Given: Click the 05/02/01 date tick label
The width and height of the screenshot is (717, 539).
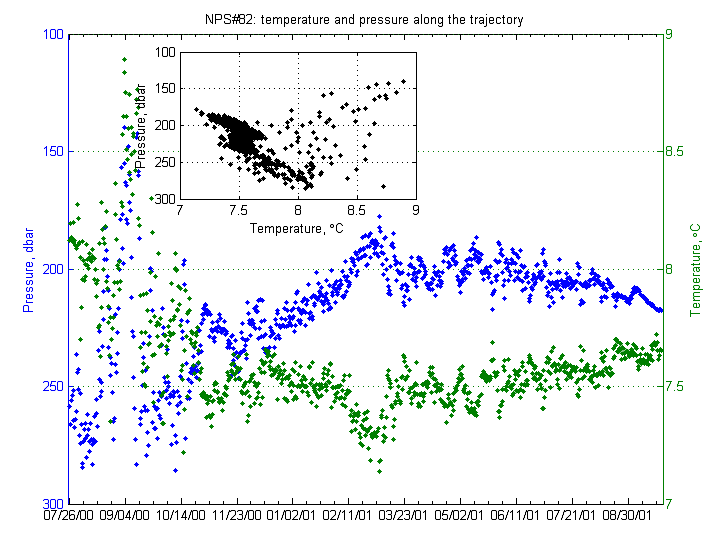Looking at the screenshot, I should [460, 517].
